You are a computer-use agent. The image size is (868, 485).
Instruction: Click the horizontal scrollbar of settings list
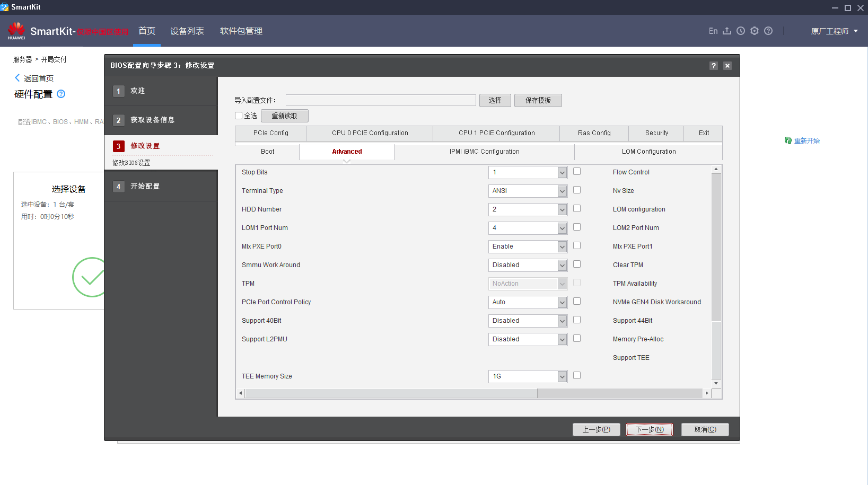tap(474, 393)
